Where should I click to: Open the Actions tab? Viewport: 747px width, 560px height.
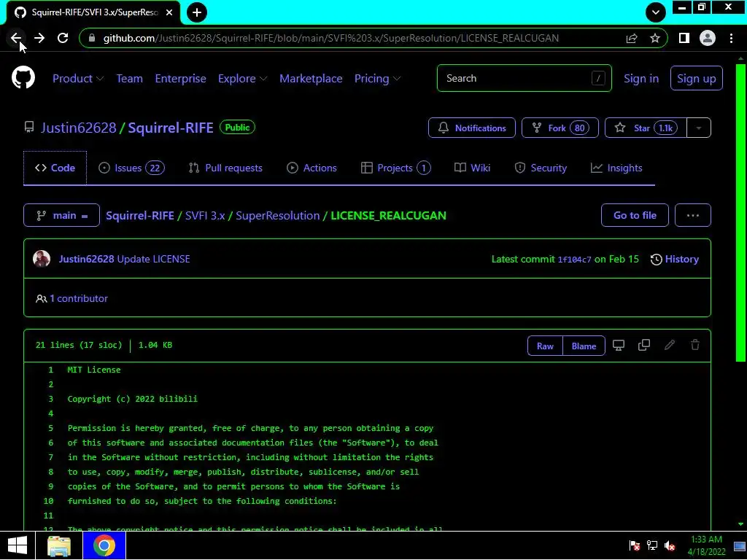click(311, 168)
